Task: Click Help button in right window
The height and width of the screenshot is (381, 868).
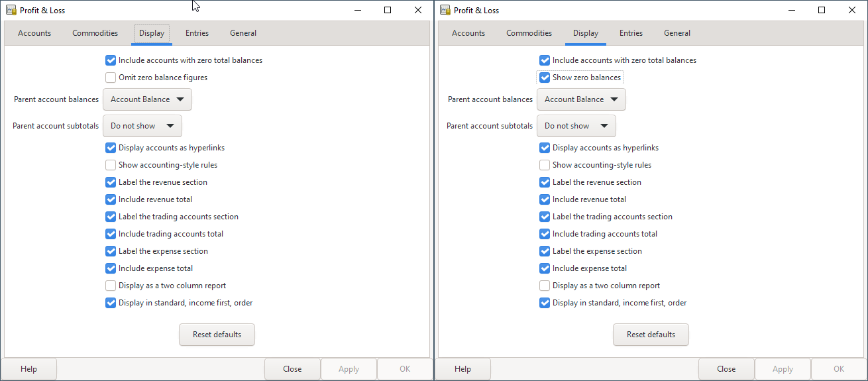Action: click(x=462, y=369)
